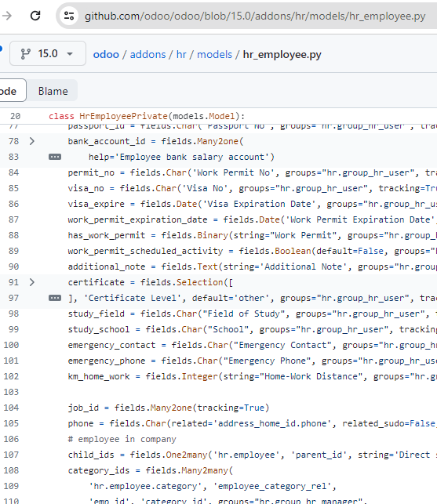This screenshot has width=437, height=504.
Task: Select line number 107
Action: point(11,455)
